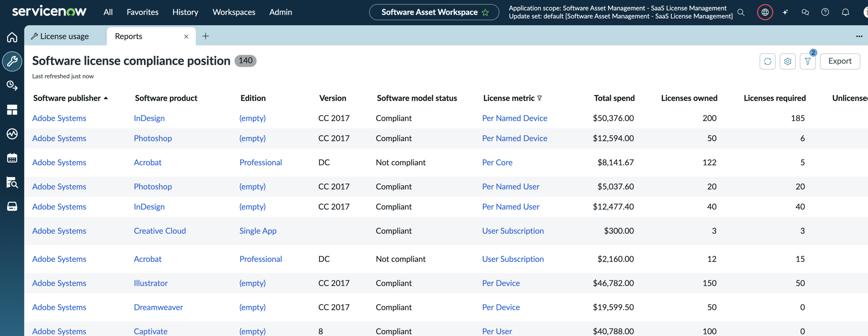Open the coins-with-arrow icon in the sidebar

click(x=12, y=86)
